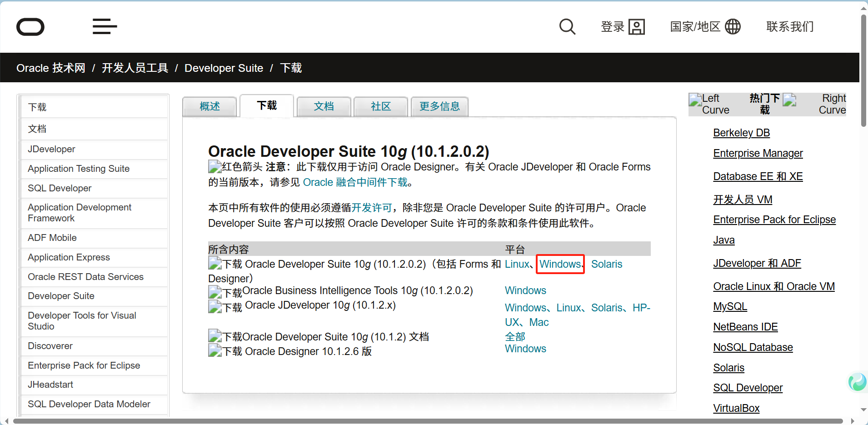Click the search magnifier icon
Viewport: 868px width, 425px height.
567,27
